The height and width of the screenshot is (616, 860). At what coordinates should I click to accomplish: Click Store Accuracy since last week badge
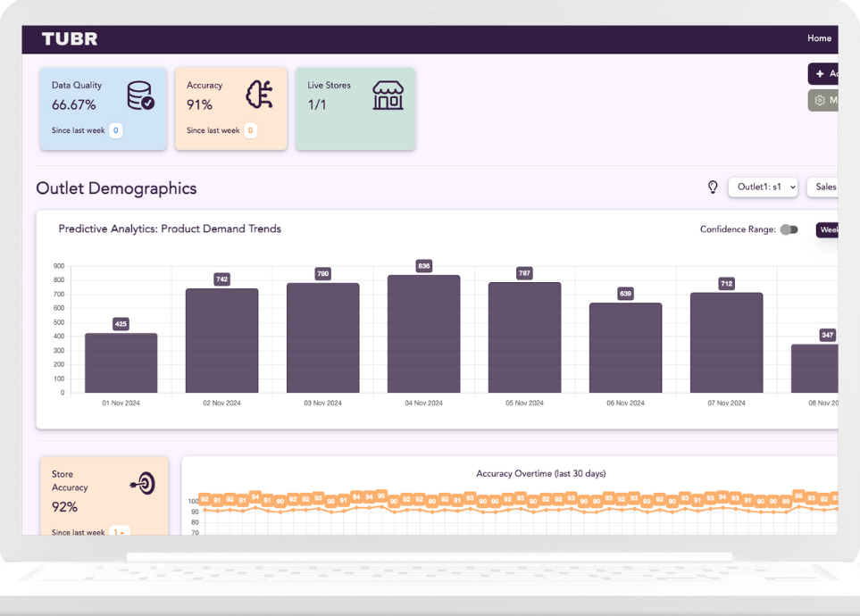[118, 532]
